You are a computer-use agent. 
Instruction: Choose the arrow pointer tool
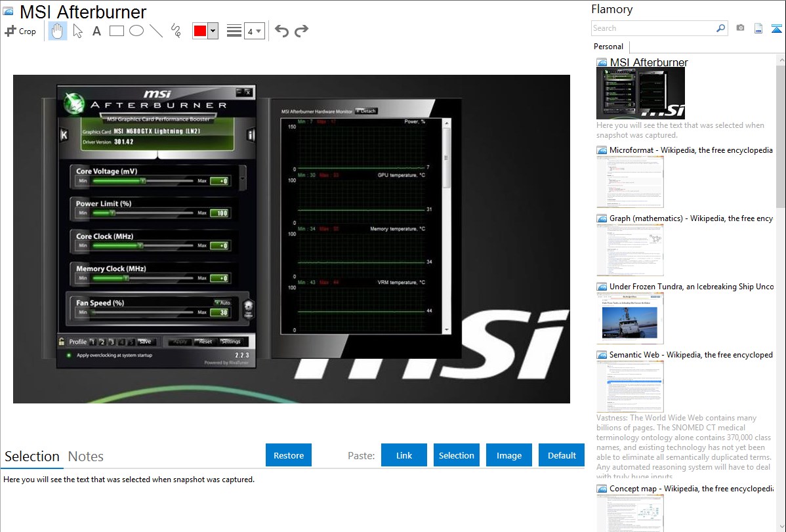point(77,31)
